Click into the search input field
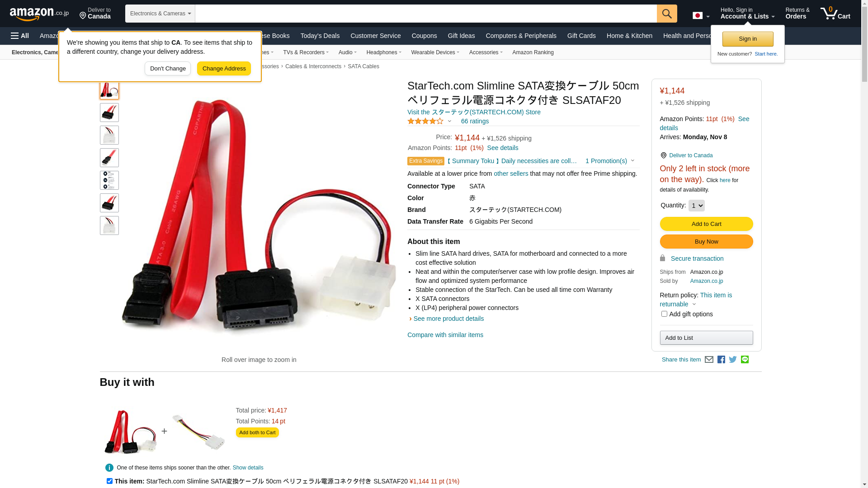 tap(426, 14)
